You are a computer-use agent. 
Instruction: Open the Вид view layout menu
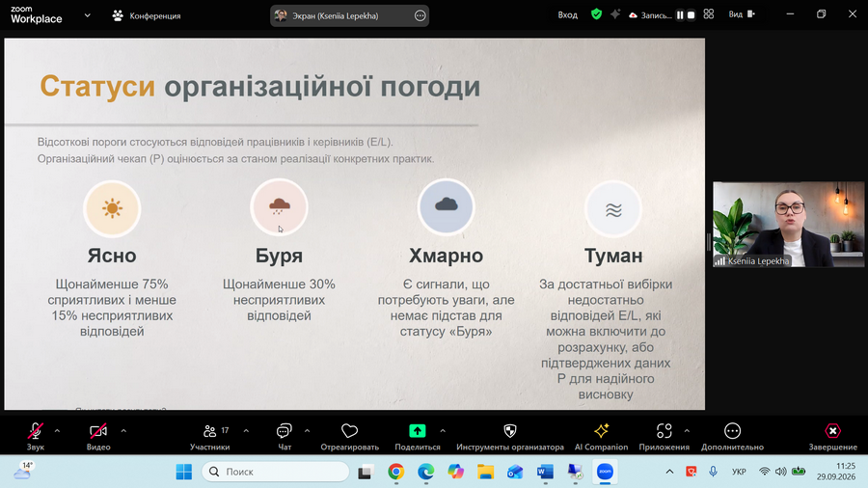tap(742, 14)
